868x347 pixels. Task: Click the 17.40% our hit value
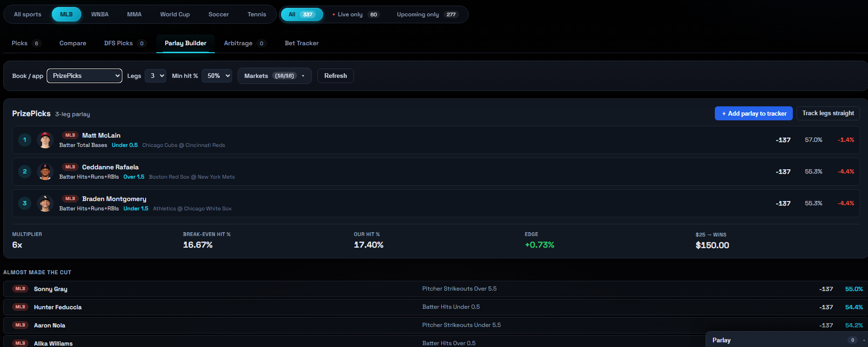[x=368, y=245]
